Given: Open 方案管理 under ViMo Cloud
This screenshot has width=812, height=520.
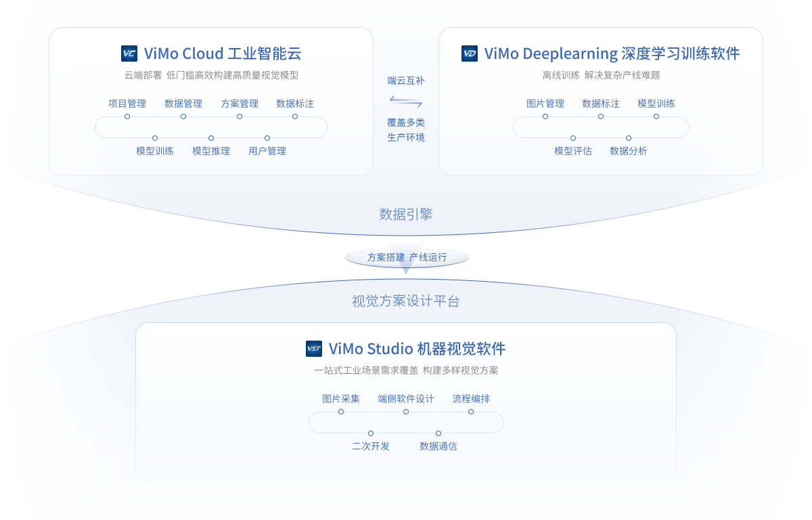Looking at the screenshot, I should pyautogui.click(x=240, y=104).
